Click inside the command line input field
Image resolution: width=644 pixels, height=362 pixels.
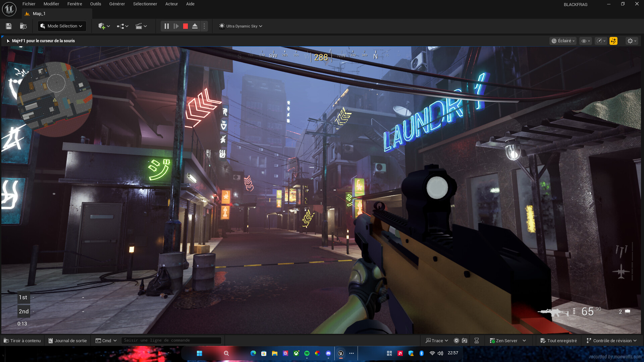point(171,340)
